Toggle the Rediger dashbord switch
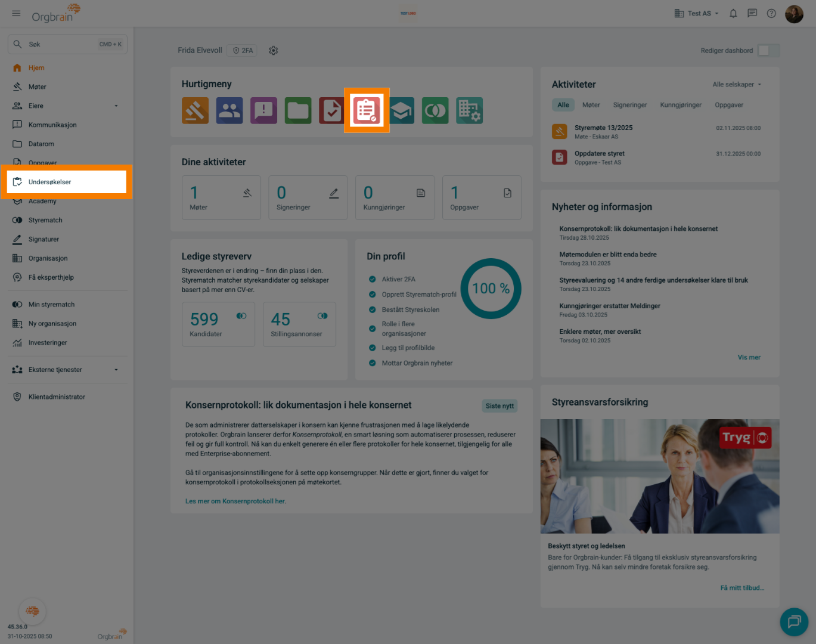This screenshot has width=816, height=644. [x=768, y=51]
